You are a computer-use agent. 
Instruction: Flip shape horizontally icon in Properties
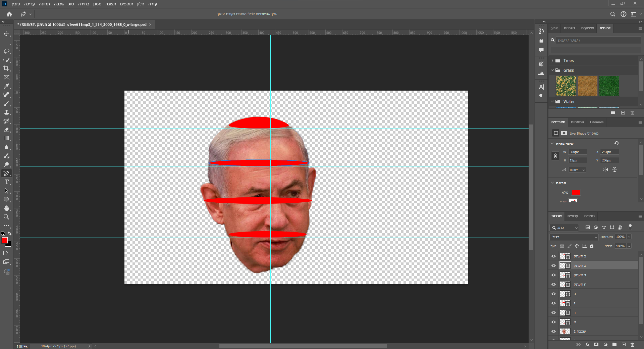coord(605,170)
